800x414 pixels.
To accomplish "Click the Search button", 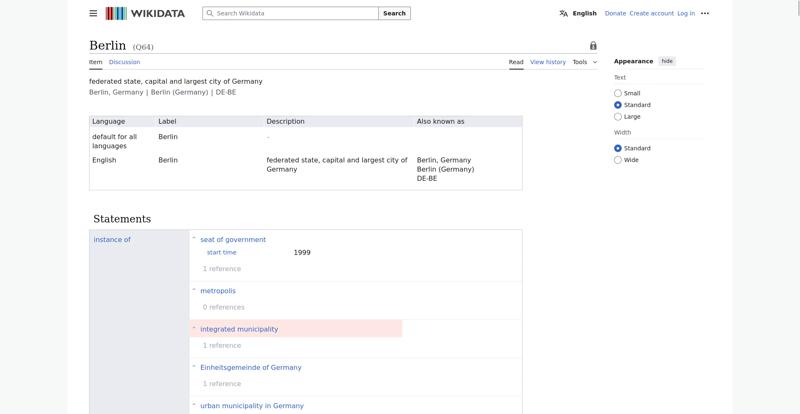I will (x=394, y=13).
